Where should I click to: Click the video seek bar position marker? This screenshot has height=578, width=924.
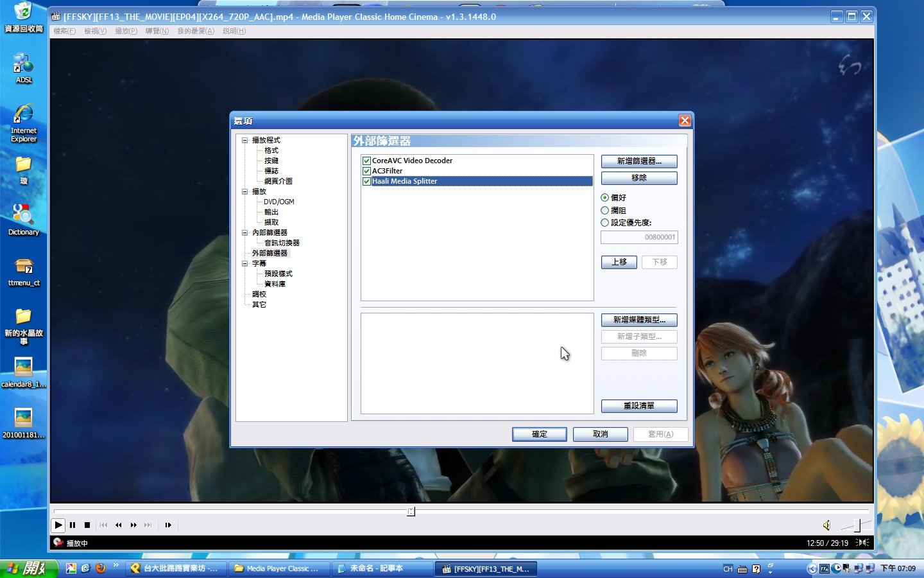pyautogui.click(x=411, y=512)
